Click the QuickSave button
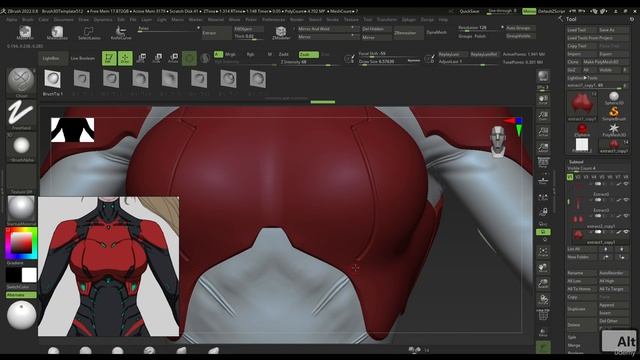Image resolution: width=640 pixels, height=360 pixels. [x=469, y=11]
